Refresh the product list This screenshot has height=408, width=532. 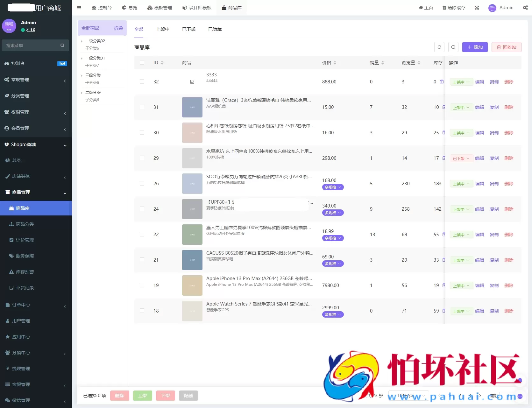click(439, 47)
